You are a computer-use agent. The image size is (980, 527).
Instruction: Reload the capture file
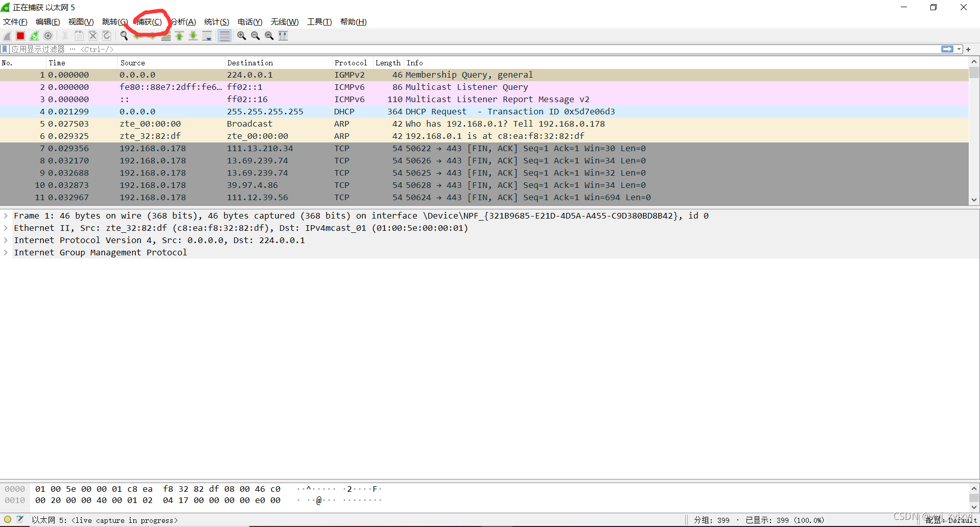coord(107,36)
